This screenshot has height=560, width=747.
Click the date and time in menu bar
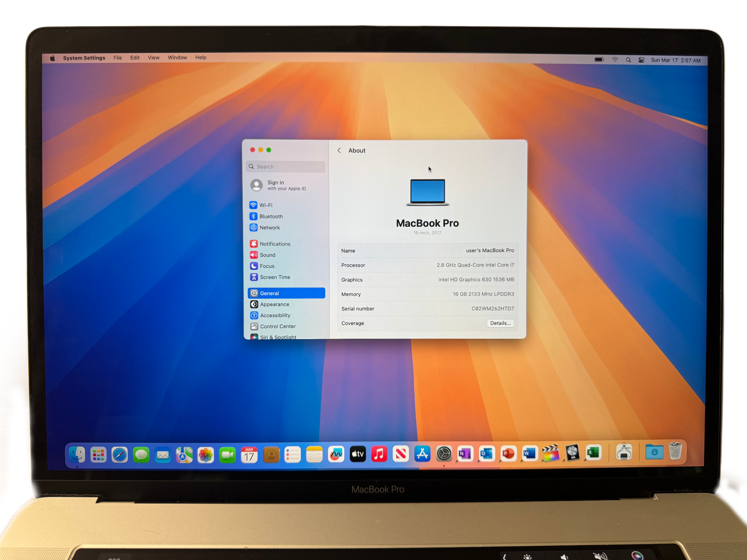coord(676,61)
